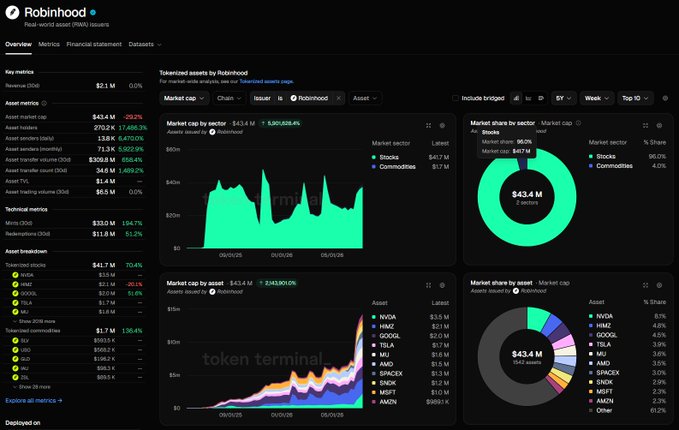The image size is (679, 430).
Task: Toggle MSFT entry in Market share by asset legend
Action: (600, 391)
